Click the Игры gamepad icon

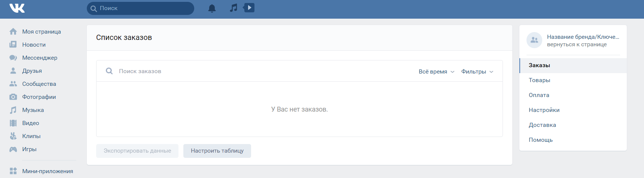click(x=13, y=149)
